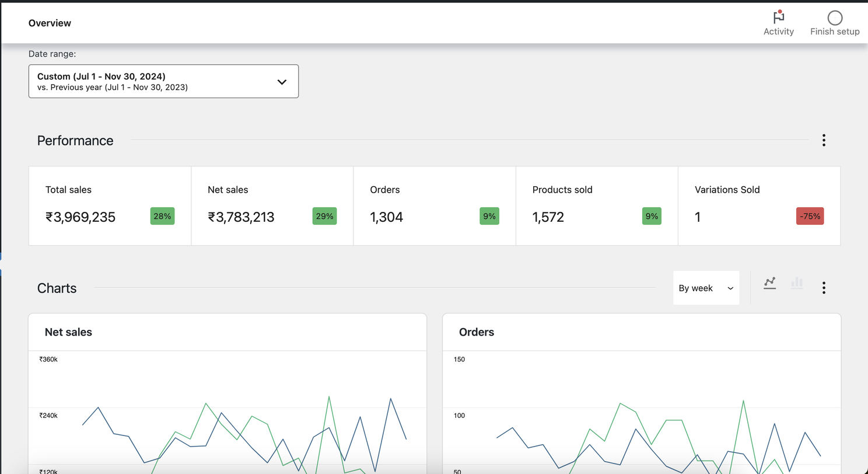Switch to line chart view

pos(769,284)
